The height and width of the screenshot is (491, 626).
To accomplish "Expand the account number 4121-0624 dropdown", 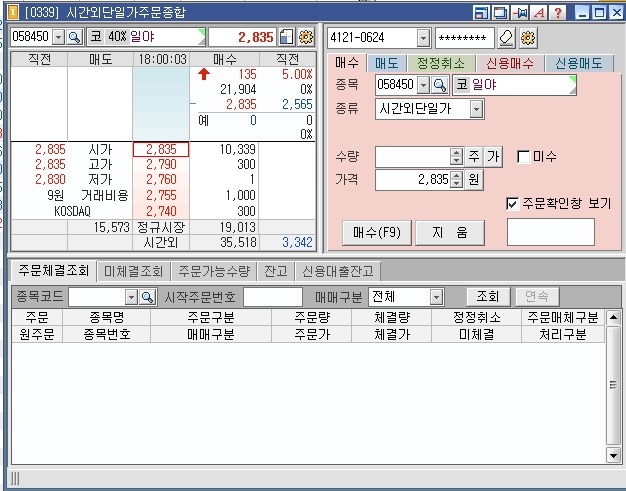I will pos(423,38).
